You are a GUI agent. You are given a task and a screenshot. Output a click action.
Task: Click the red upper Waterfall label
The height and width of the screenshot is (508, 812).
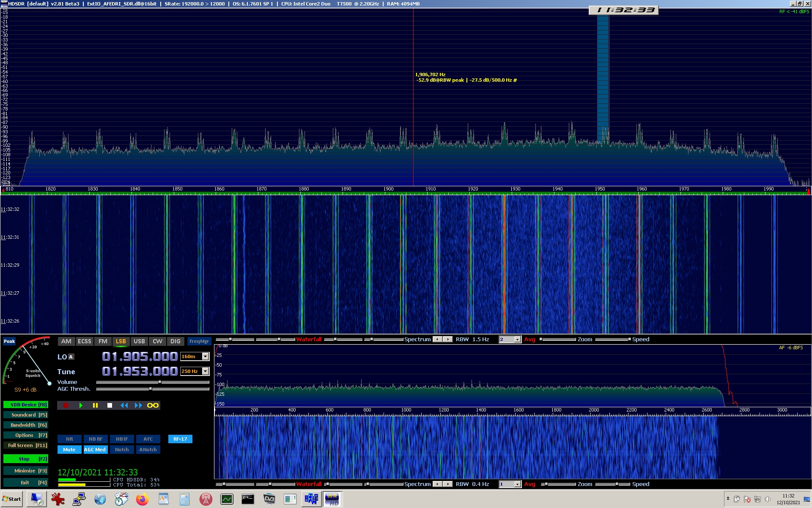coord(309,340)
